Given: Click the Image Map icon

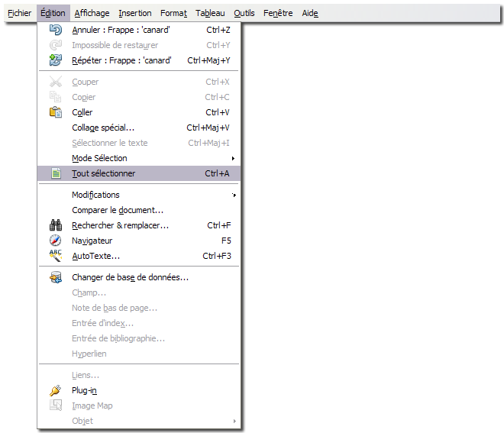Looking at the screenshot, I should click(x=56, y=406).
